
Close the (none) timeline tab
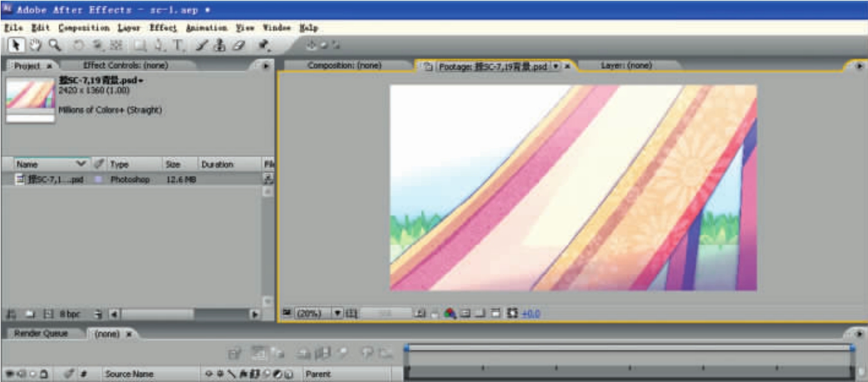[128, 334]
